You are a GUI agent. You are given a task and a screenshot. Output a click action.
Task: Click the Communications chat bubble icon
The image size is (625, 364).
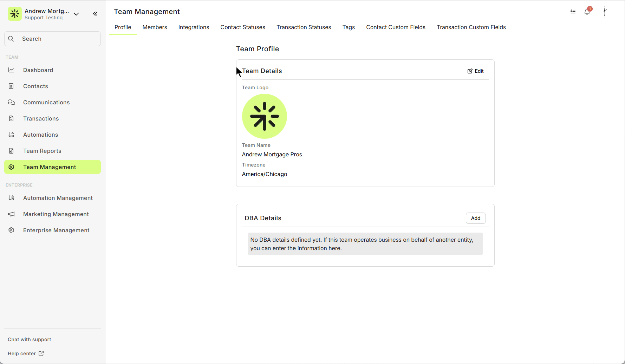[11, 102]
